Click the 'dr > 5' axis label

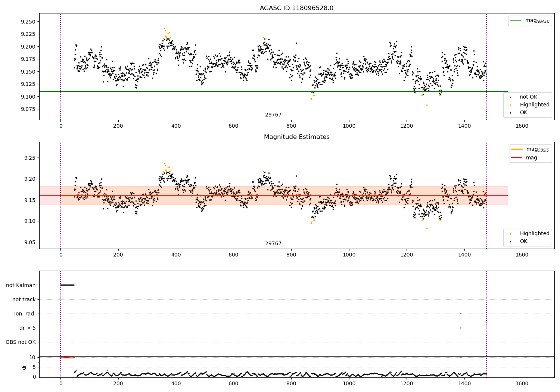tap(28, 328)
